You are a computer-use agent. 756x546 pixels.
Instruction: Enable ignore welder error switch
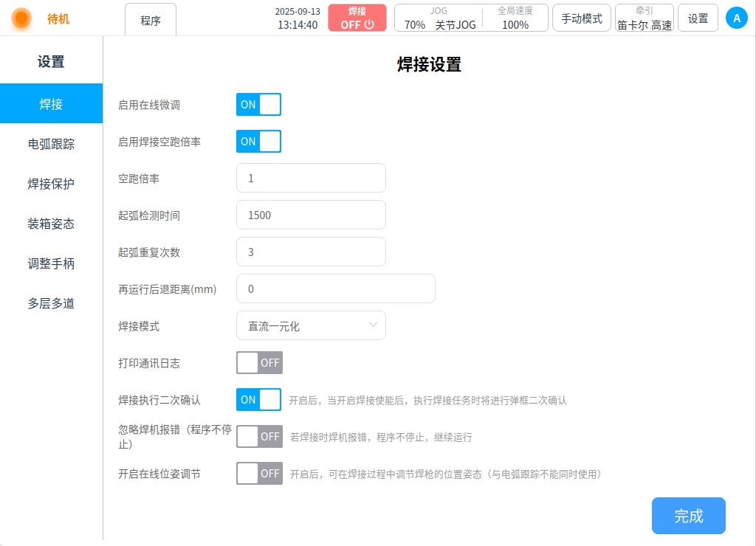(259, 437)
